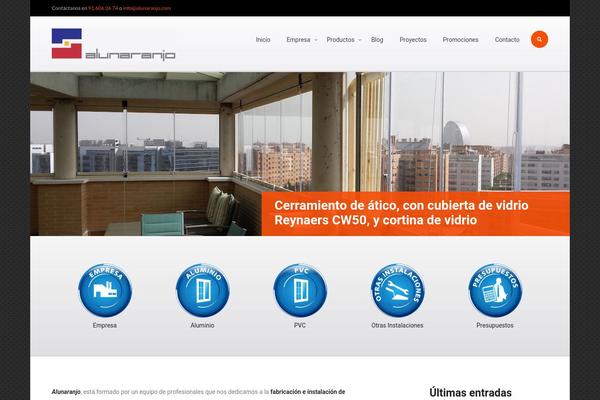The image size is (600, 400).
Task: Click the bold Alunaranjo word in paragraph
Action: tap(66, 392)
